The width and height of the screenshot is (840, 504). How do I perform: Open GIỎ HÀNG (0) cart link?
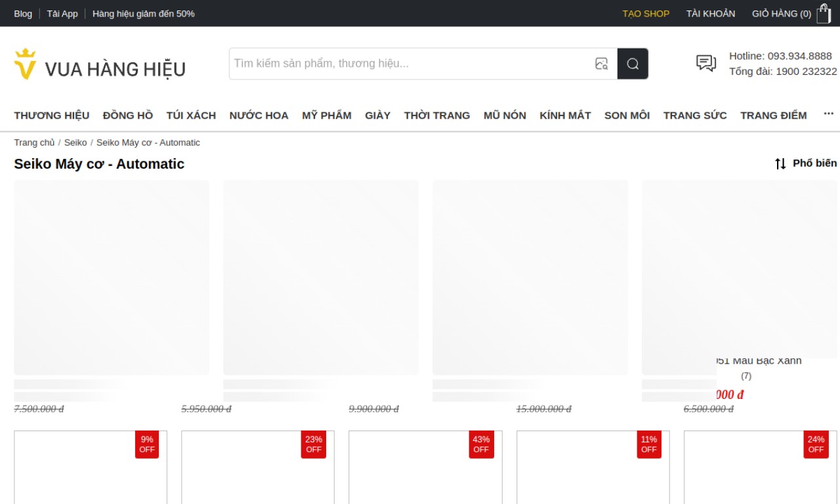click(x=782, y=13)
